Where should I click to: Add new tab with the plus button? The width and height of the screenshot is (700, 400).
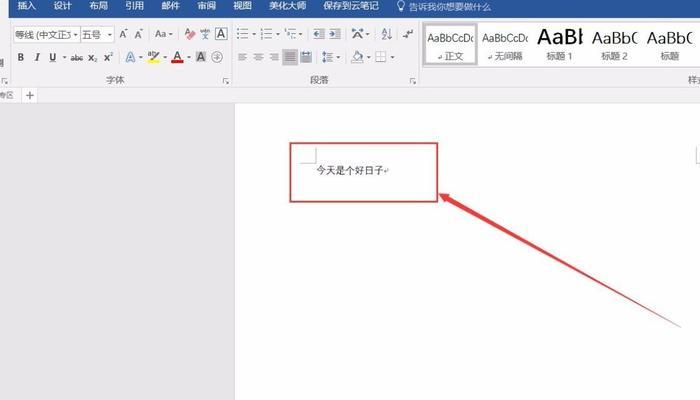click(x=30, y=95)
